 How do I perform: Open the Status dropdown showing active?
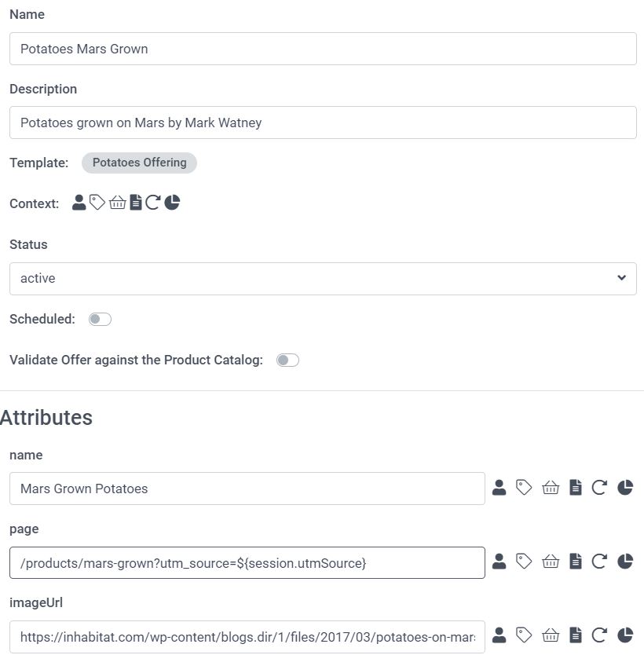click(323, 278)
